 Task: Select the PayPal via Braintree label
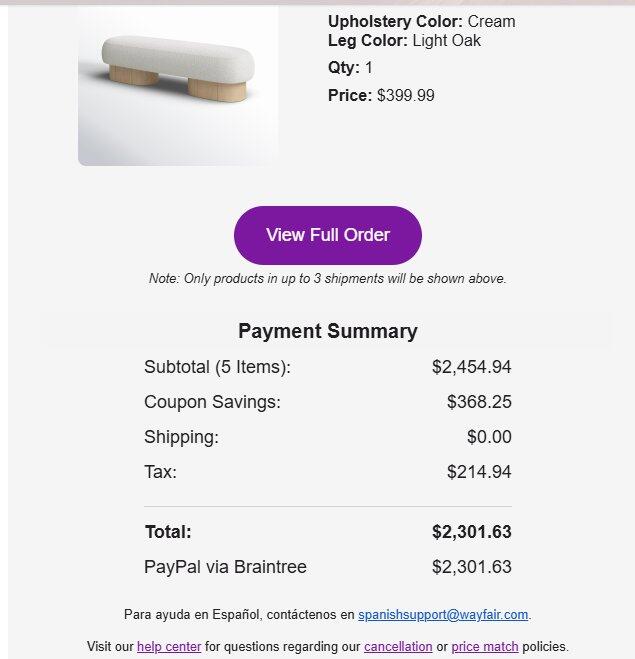(225, 567)
